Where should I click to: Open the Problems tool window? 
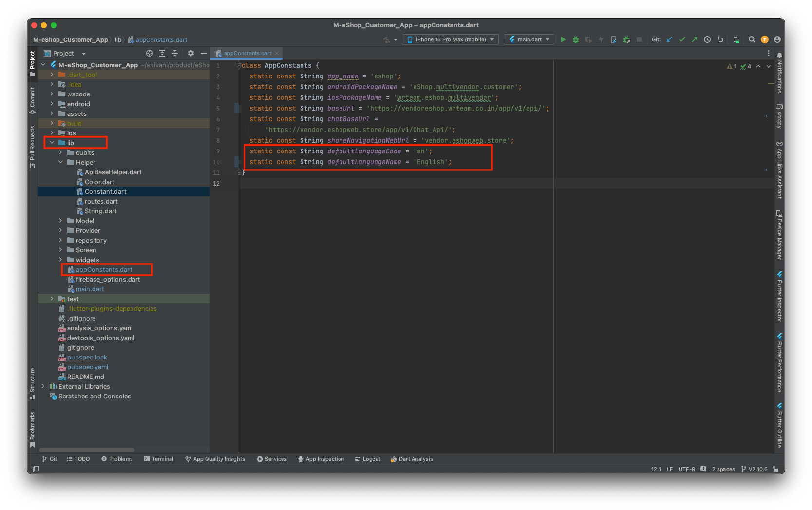(117, 459)
